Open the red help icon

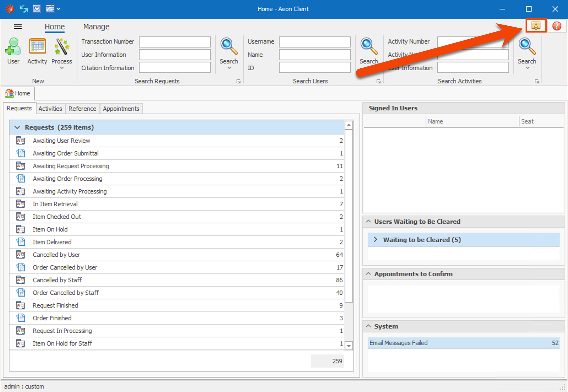557,26
